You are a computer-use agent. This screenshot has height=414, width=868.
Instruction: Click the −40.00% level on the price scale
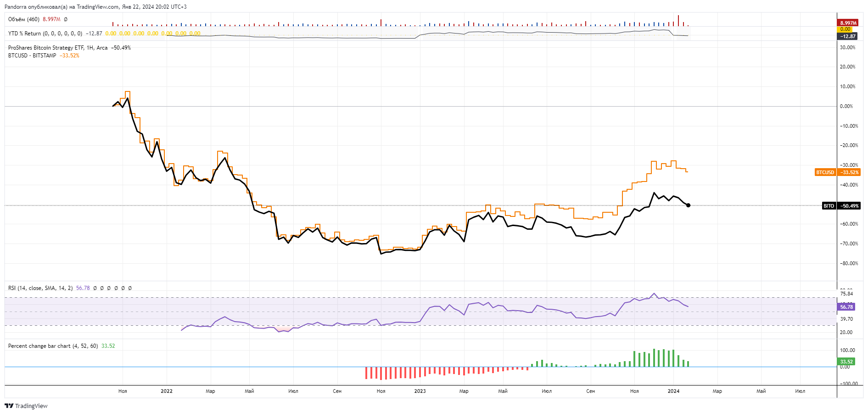coord(849,185)
